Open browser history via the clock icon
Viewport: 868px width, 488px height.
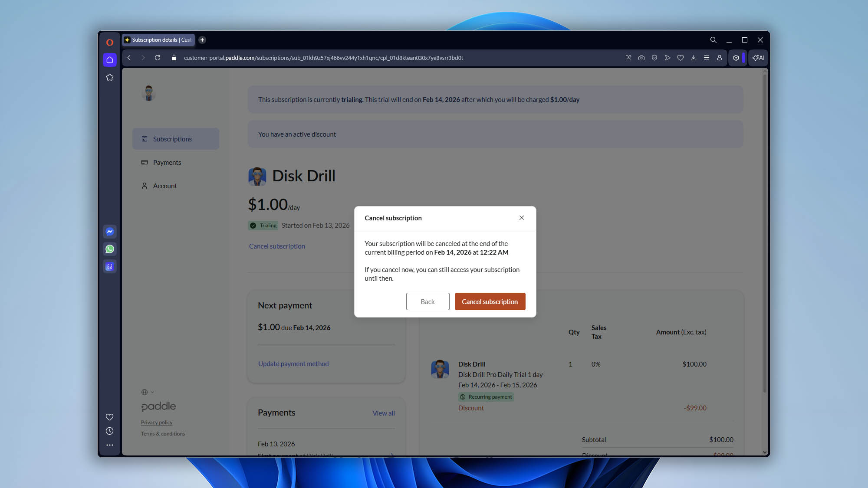pyautogui.click(x=110, y=431)
